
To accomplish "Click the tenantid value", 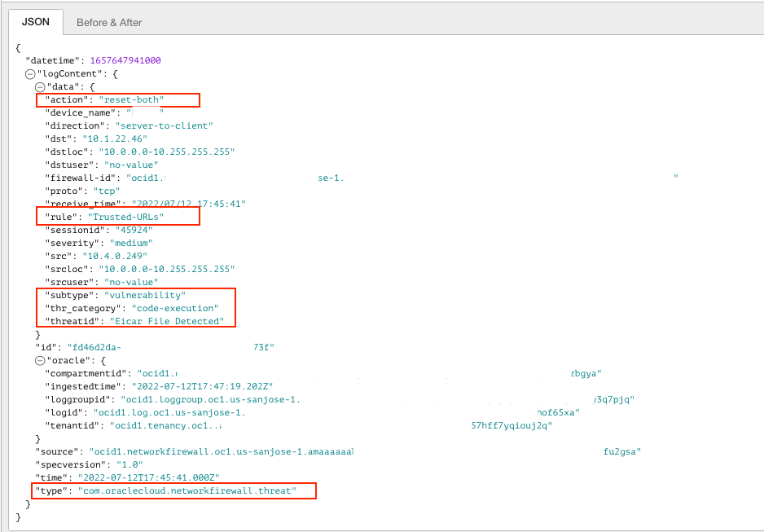I will point(331,426).
